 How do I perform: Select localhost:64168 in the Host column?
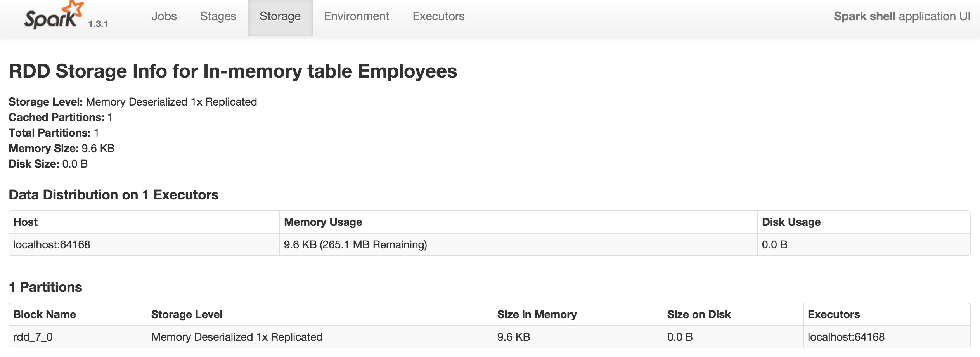pyautogui.click(x=52, y=244)
